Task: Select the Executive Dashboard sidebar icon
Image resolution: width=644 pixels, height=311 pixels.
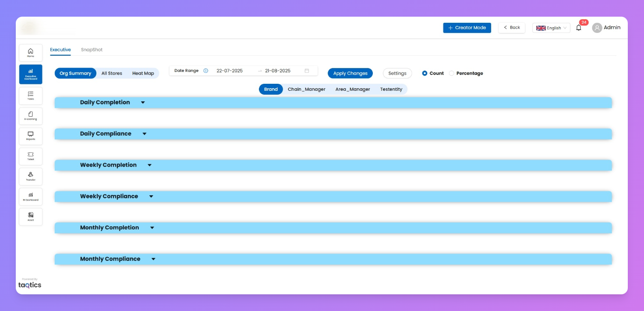Action: [x=31, y=74]
